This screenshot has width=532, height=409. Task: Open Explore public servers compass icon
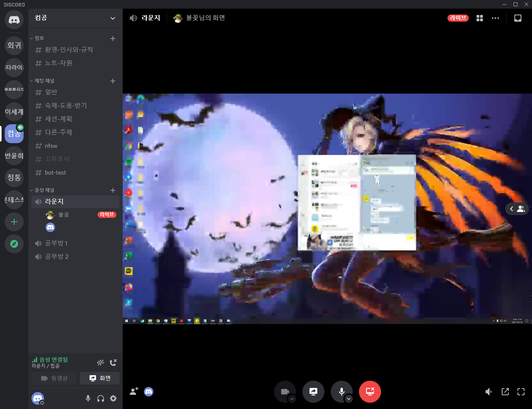14,244
